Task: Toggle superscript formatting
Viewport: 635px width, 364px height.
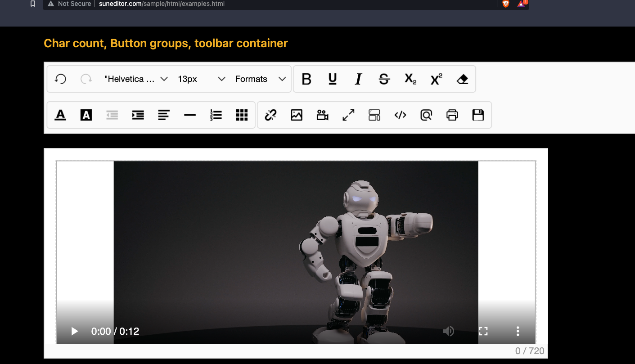Action: click(x=435, y=79)
